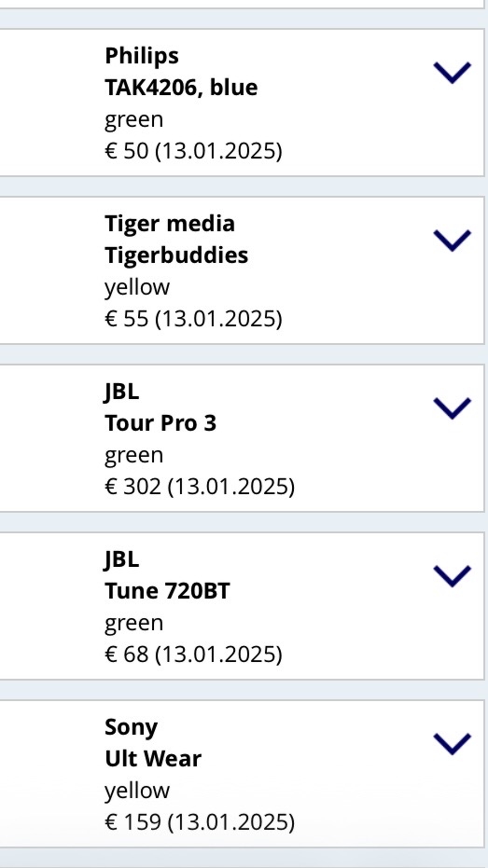Click the green rating under Tune 720BT
This screenshot has height=868, width=488.
133,624
